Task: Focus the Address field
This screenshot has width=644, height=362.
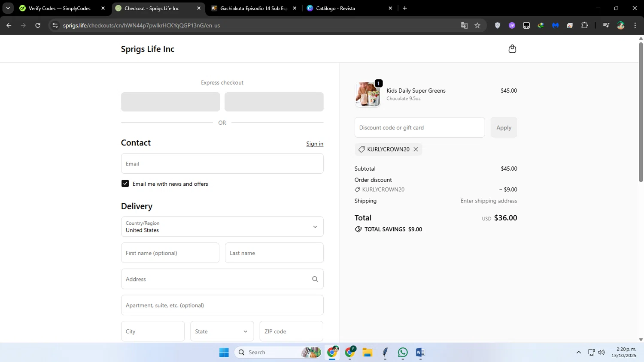Action: tap(222, 279)
